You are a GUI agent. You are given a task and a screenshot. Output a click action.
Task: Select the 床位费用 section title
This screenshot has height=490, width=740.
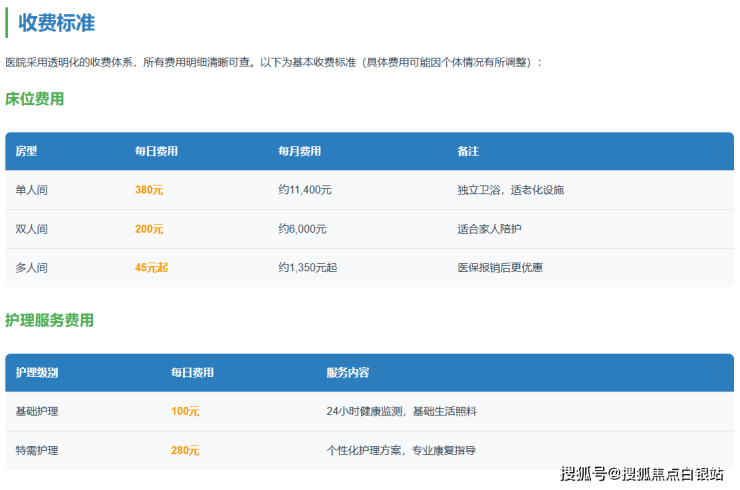tap(35, 99)
